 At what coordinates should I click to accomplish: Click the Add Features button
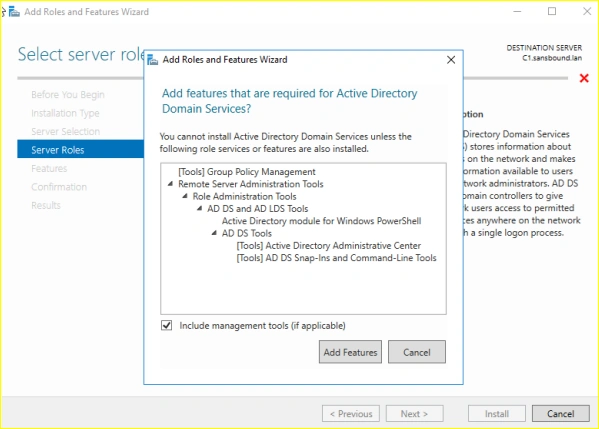tap(350, 352)
